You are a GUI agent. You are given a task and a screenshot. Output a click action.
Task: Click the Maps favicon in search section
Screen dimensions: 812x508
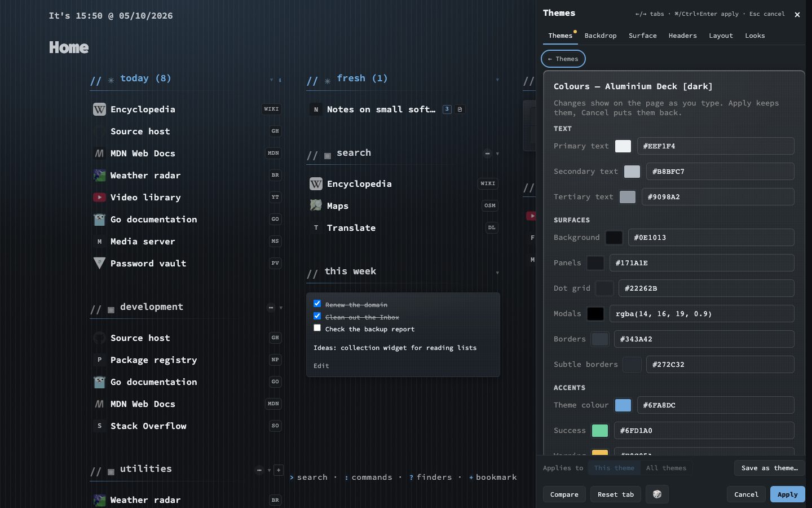click(x=316, y=206)
